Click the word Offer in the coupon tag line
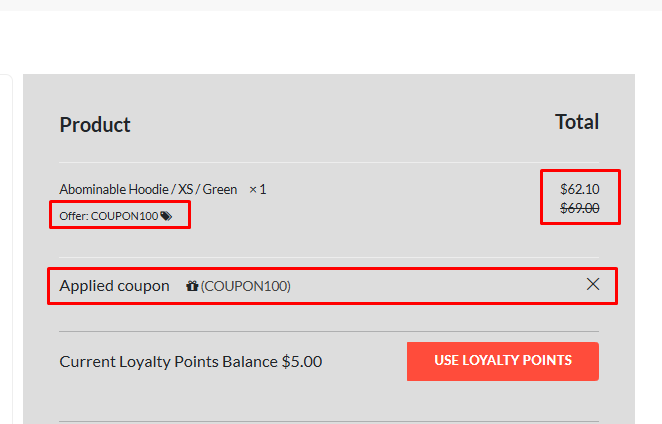Image resolution: width=662 pixels, height=424 pixels. click(x=72, y=215)
